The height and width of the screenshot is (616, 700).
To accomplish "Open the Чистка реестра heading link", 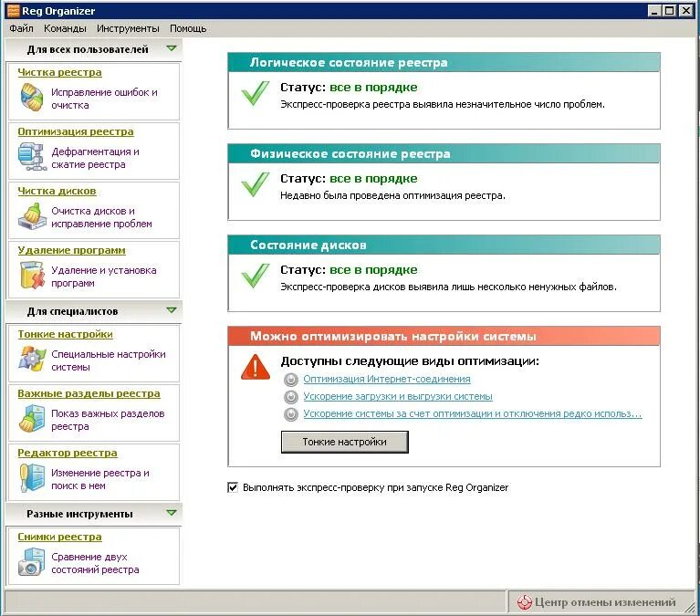I will pyautogui.click(x=60, y=72).
